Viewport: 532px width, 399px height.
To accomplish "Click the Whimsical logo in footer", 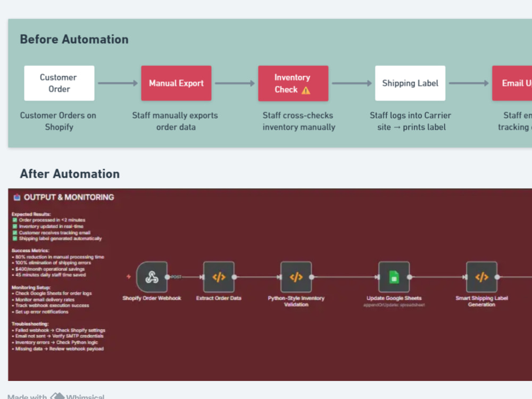I will (x=57, y=396).
